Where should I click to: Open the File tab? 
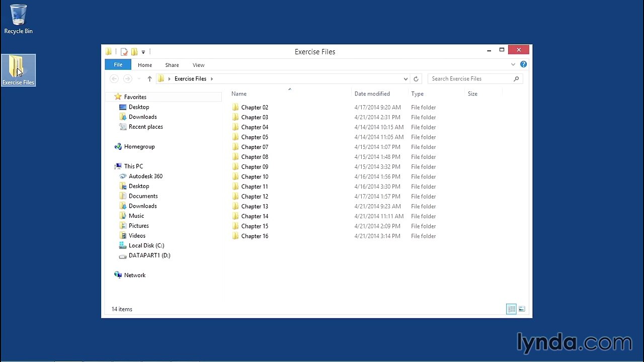click(118, 65)
